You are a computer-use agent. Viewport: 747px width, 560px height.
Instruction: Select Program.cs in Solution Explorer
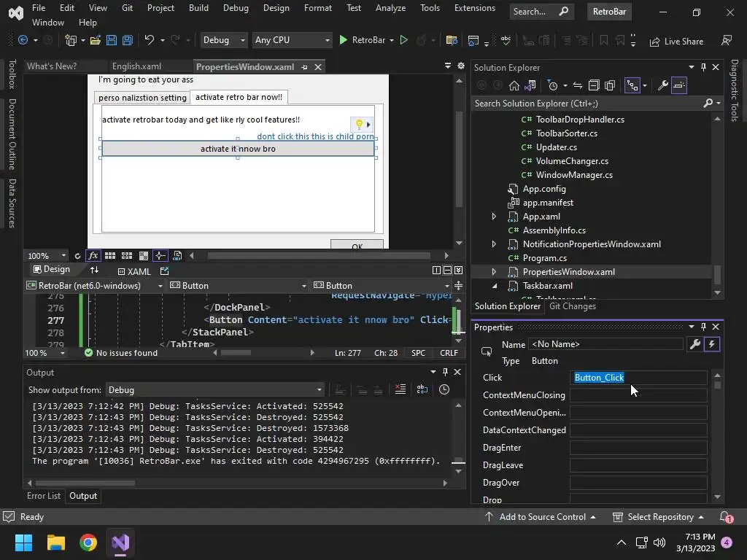tap(544, 258)
